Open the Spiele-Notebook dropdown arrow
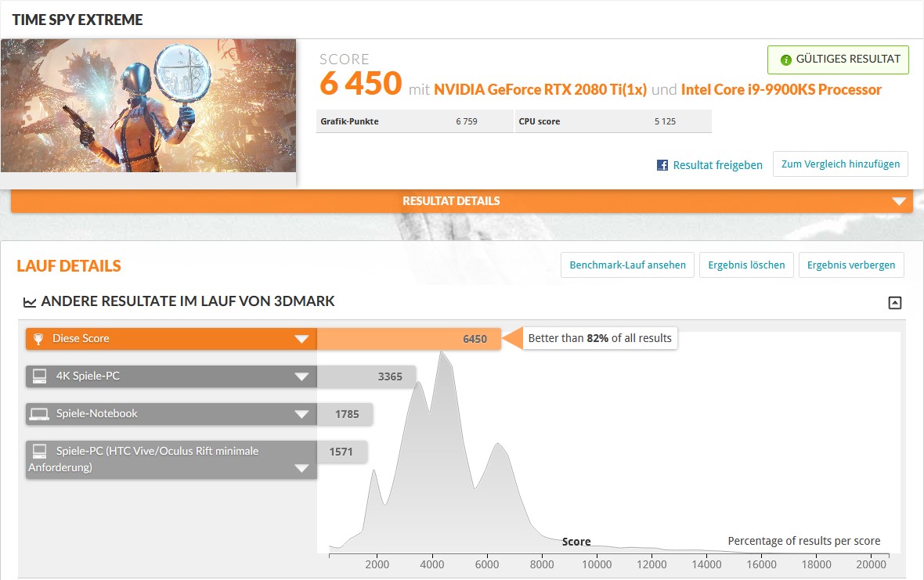This screenshot has width=924, height=580. coord(301,414)
